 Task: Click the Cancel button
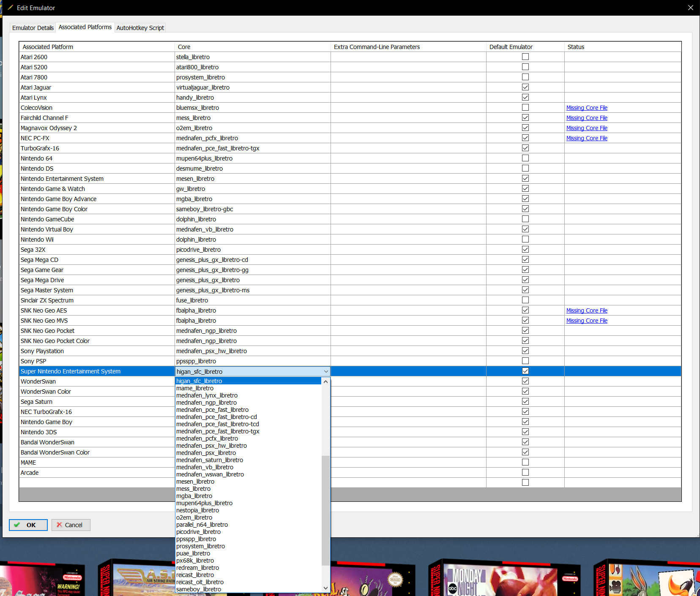[x=71, y=525]
